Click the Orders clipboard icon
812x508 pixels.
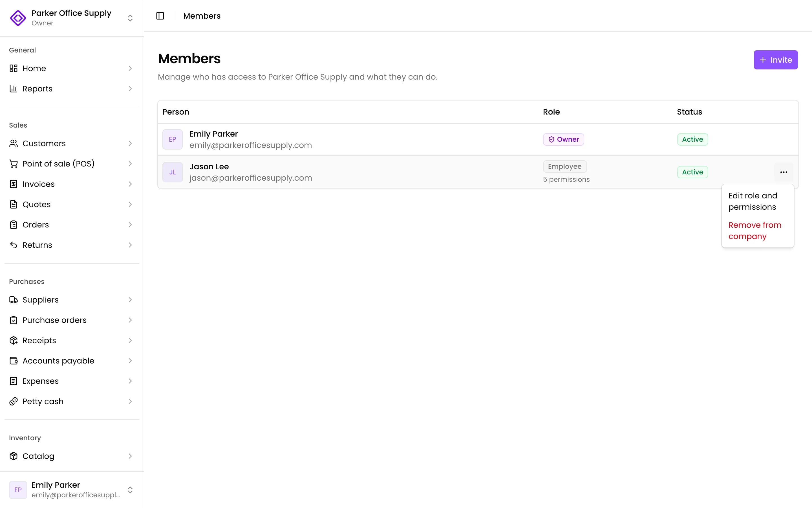pyautogui.click(x=14, y=225)
